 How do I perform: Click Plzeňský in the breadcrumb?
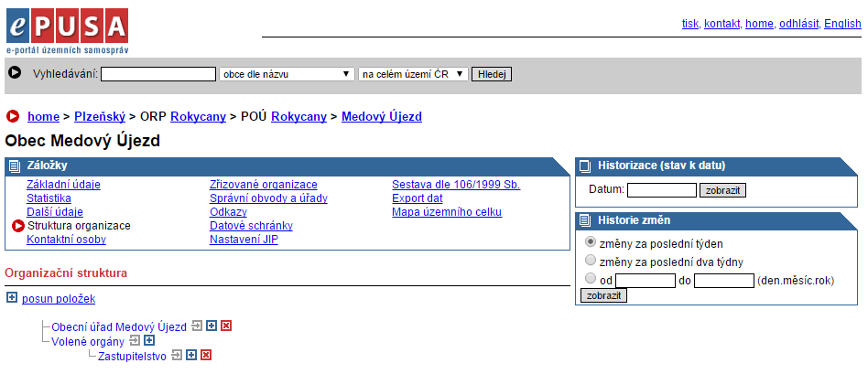click(100, 117)
